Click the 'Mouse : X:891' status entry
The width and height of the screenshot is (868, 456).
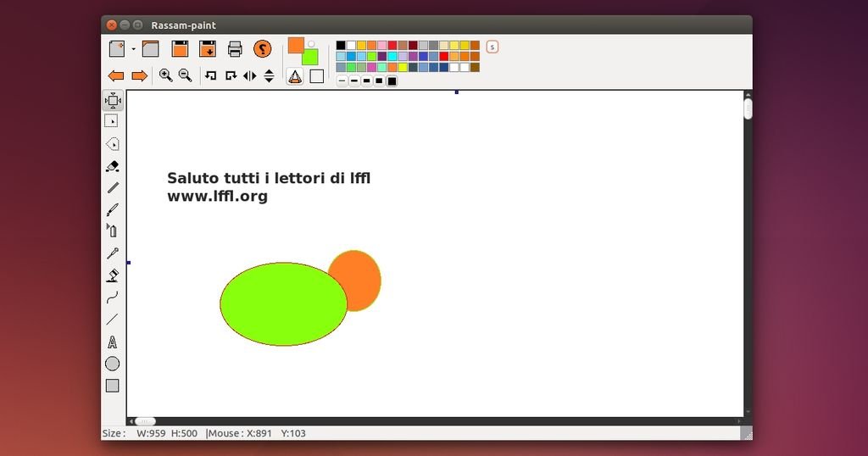(x=239, y=433)
